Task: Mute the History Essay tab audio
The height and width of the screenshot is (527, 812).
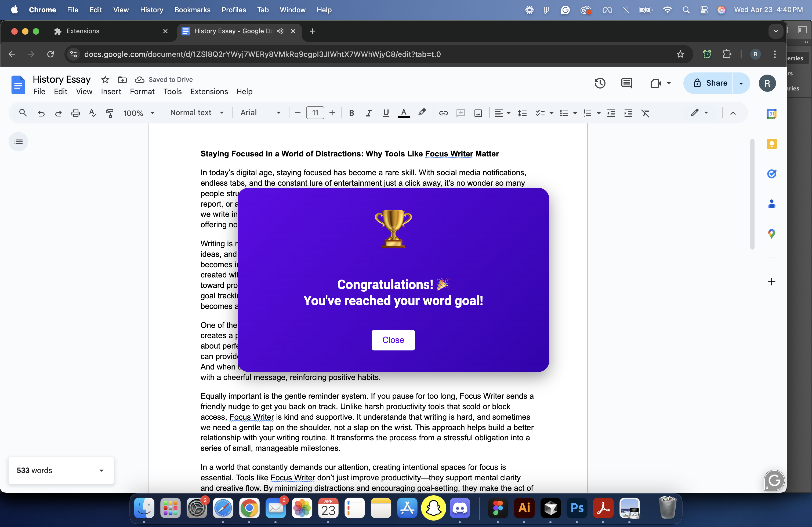Action: click(x=280, y=31)
